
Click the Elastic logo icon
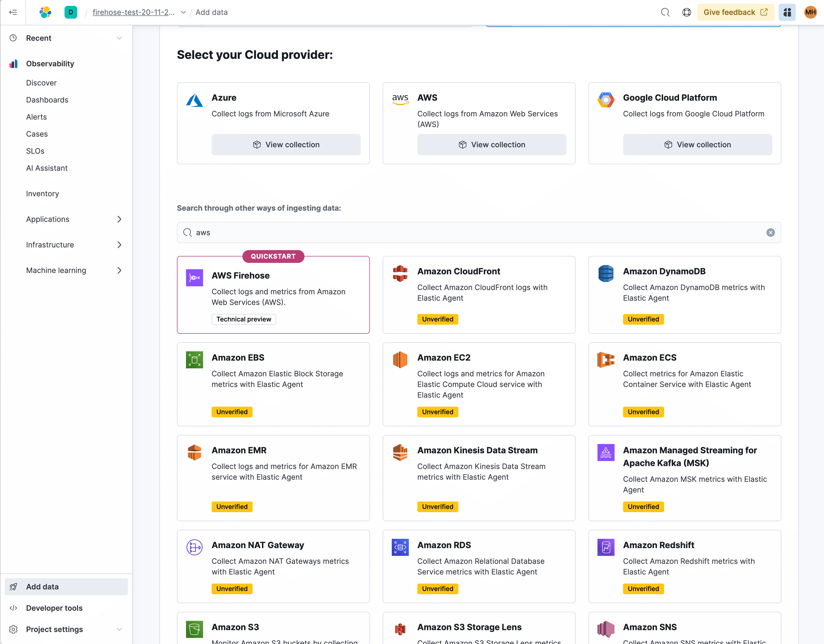45,12
